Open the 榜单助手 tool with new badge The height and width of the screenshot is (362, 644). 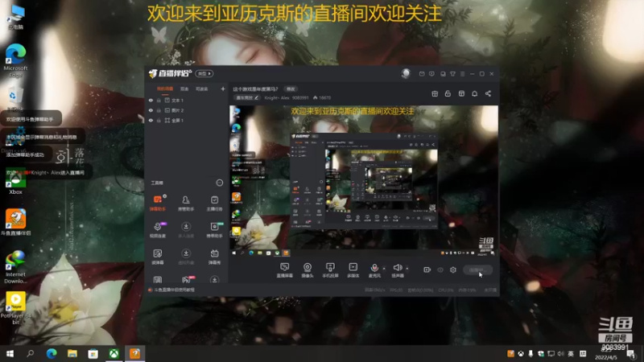(214, 230)
